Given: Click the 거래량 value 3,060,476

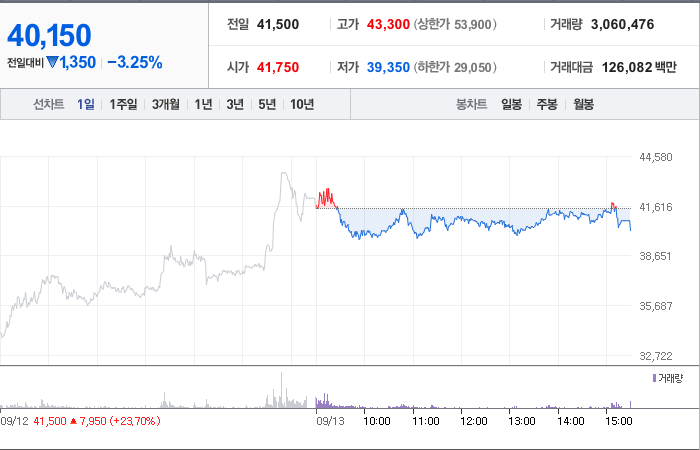Looking at the screenshot, I should point(622,25).
